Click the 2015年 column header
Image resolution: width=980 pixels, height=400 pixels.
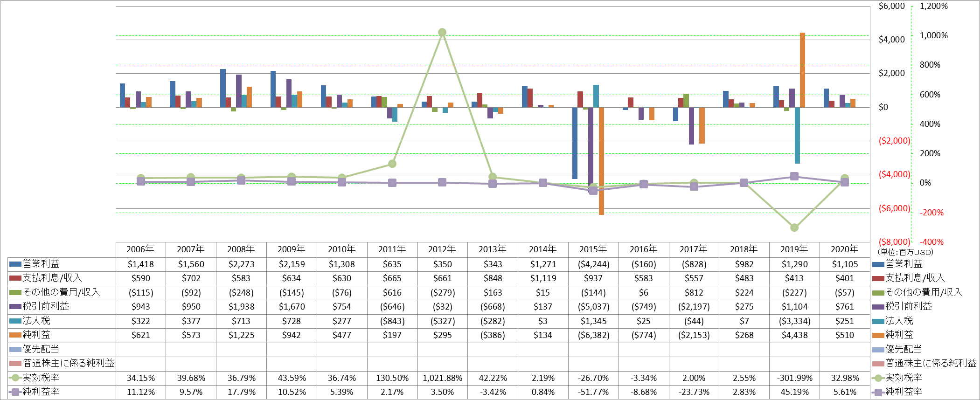(x=593, y=249)
